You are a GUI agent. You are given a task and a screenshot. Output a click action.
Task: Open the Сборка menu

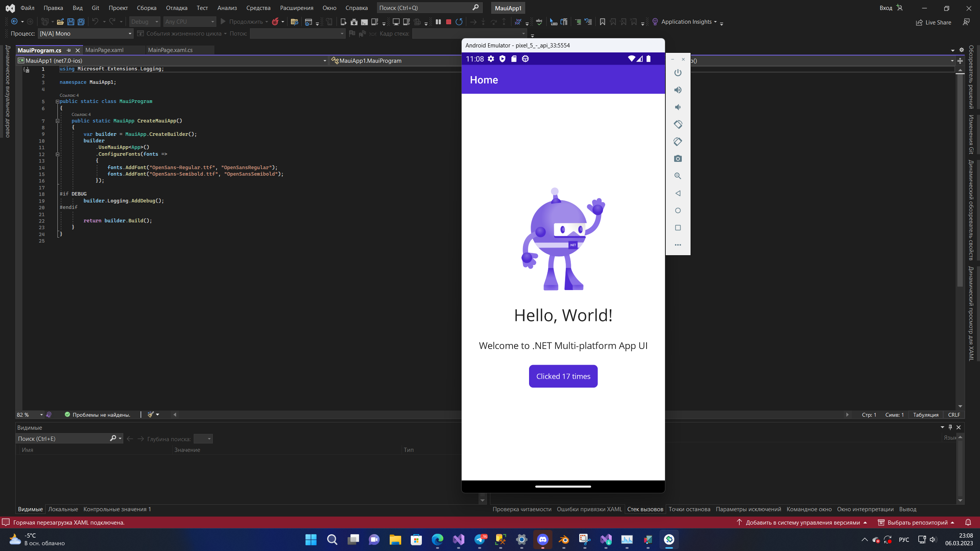point(146,8)
